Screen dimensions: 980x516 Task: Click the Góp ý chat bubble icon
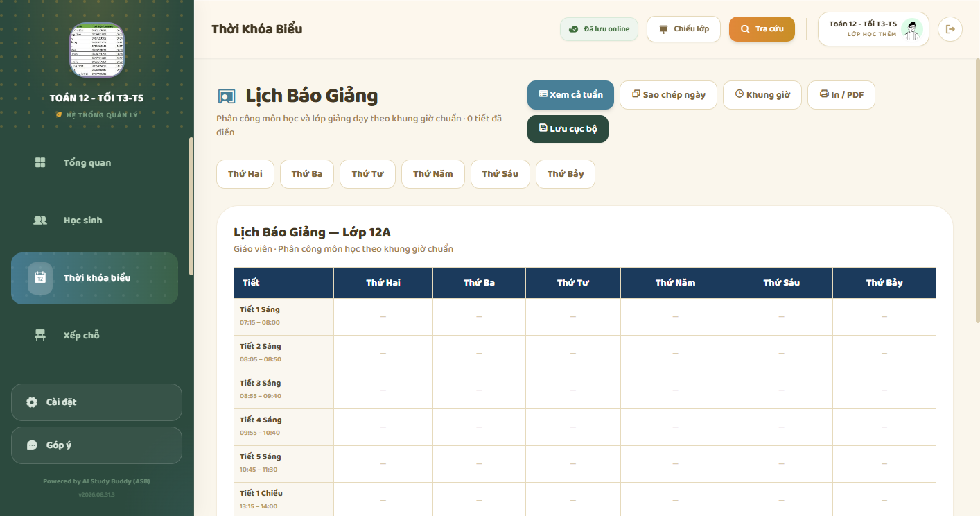[32, 445]
